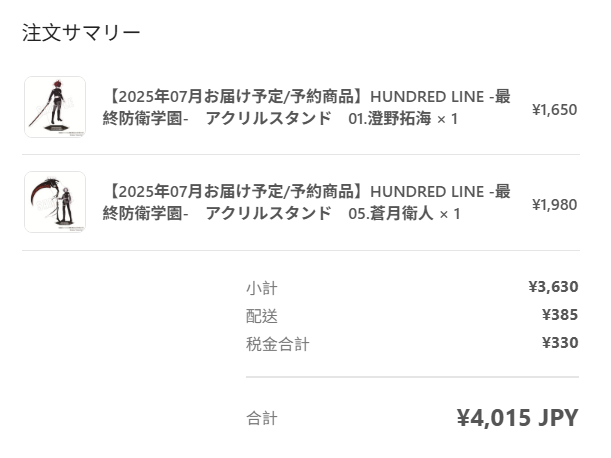
Task: Select the ¥1,650 item price
Action: (554, 110)
